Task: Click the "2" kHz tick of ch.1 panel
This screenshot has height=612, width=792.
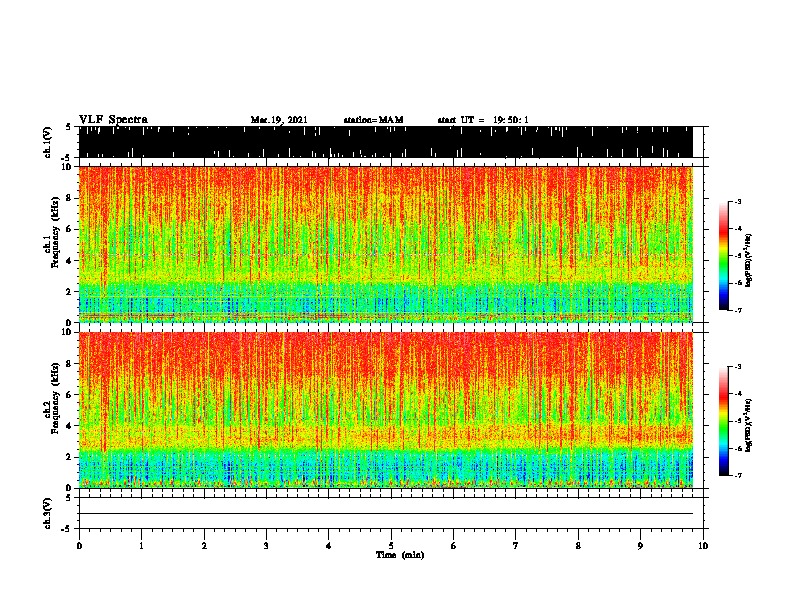Action: (70, 291)
